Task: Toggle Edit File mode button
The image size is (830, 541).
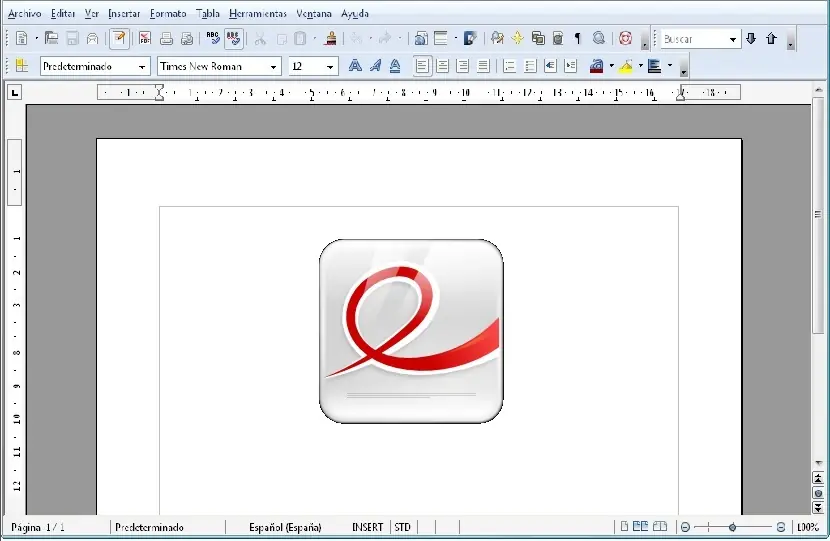Action: point(119,39)
